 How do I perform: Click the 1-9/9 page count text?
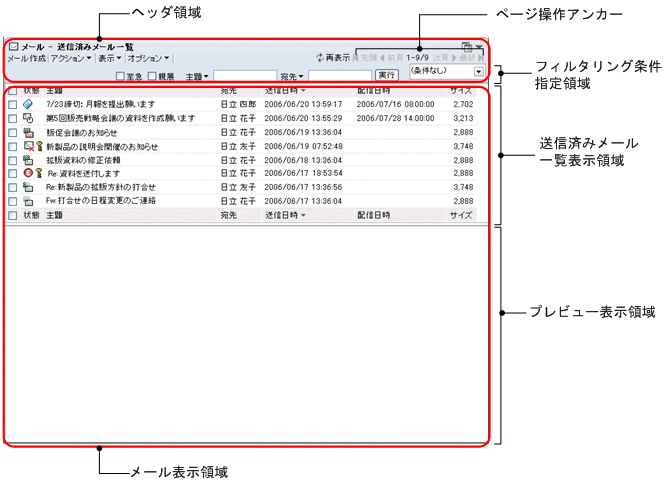pyautogui.click(x=417, y=57)
